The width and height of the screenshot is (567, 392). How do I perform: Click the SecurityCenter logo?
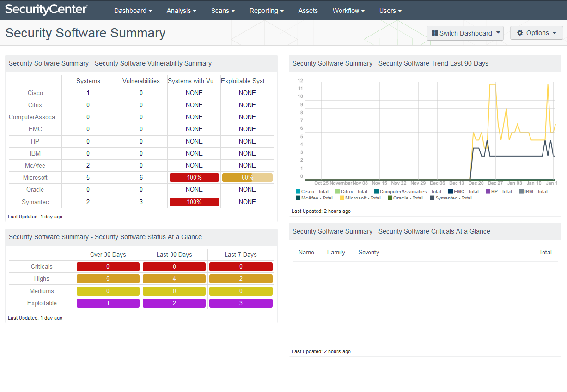tap(46, 10)
